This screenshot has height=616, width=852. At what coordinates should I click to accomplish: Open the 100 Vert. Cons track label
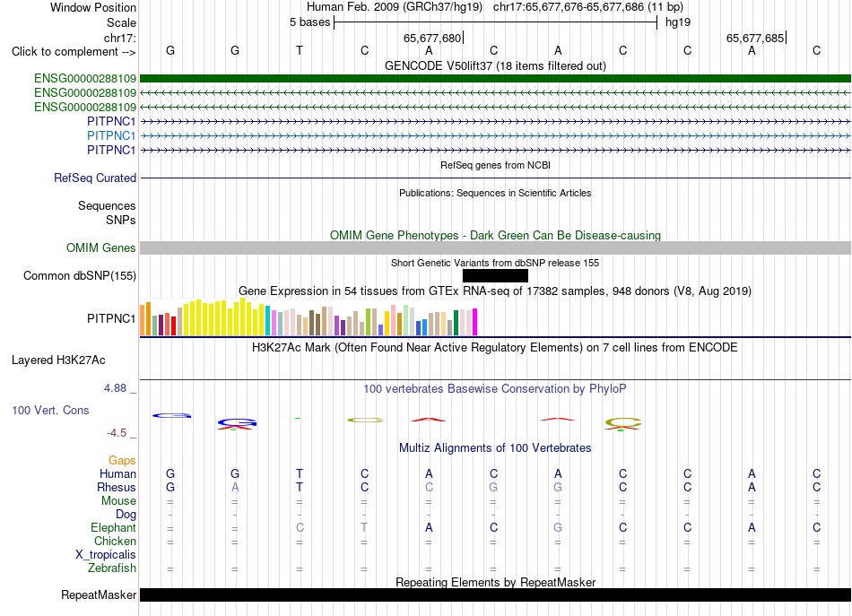click(50, 410)
